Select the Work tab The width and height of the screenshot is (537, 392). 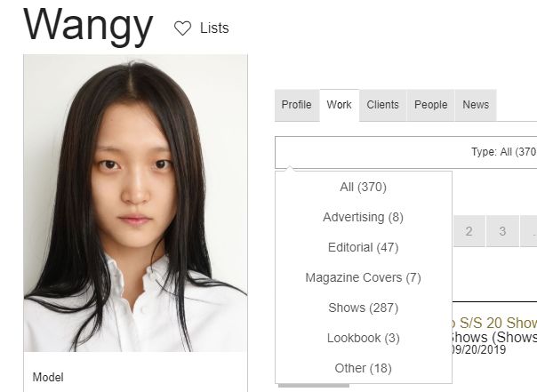[339, 105]
